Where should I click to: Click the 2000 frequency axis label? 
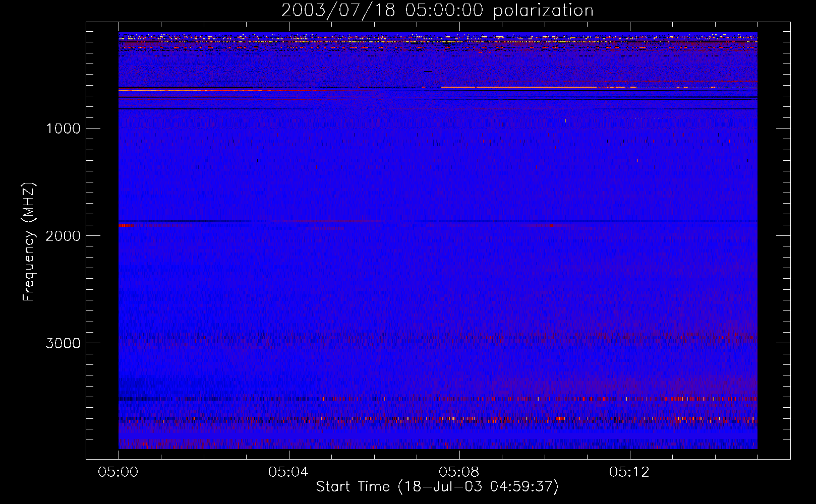63,236
